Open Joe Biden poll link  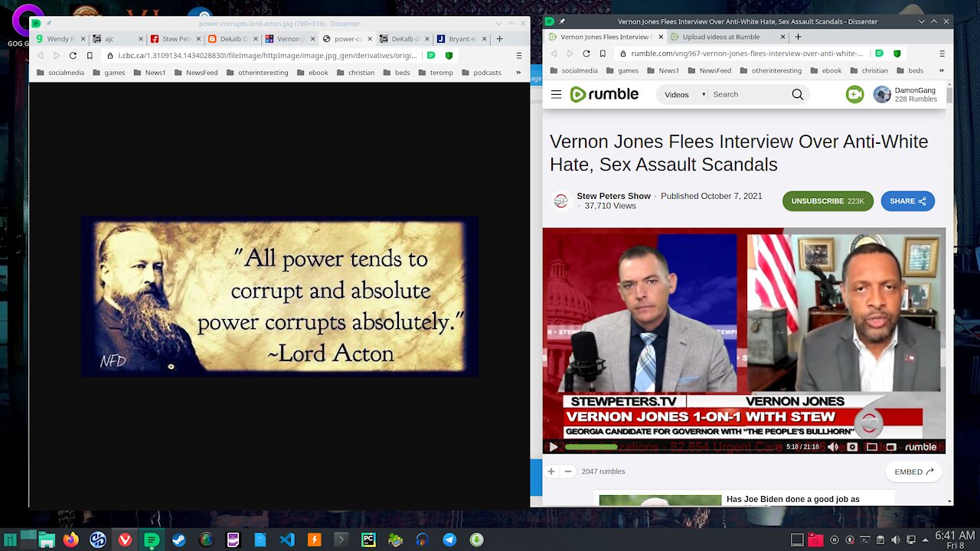click(x=793, y=500)
